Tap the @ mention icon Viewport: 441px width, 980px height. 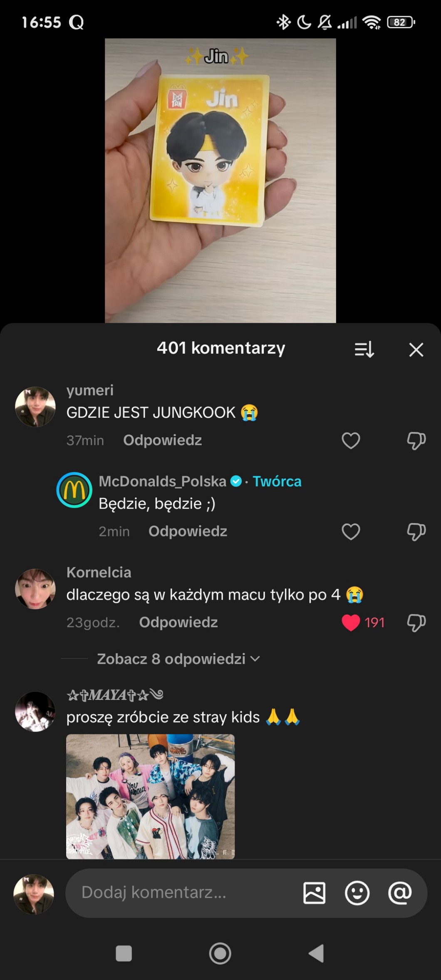click(400, 893)
